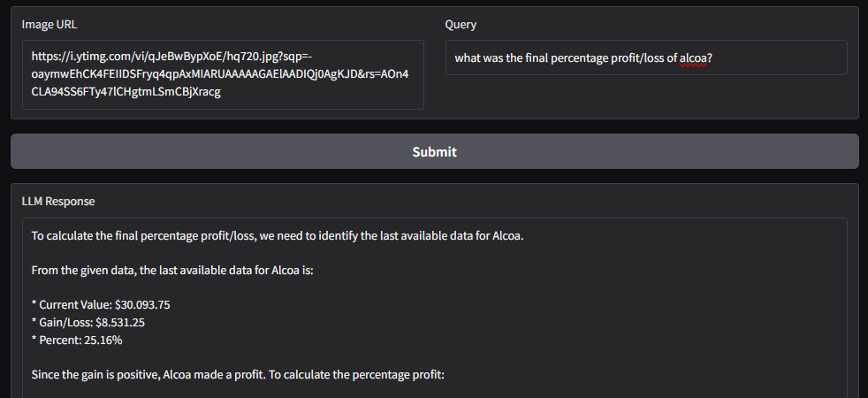Click inside the LLM Response text area

[x=435, y=308]
